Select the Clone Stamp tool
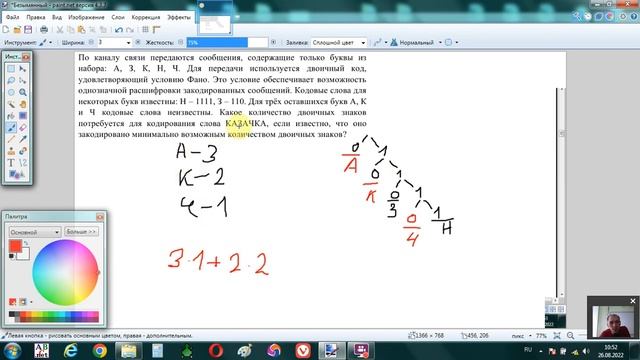The width and height of the screenshot is (640, 360). pos(11,151)
